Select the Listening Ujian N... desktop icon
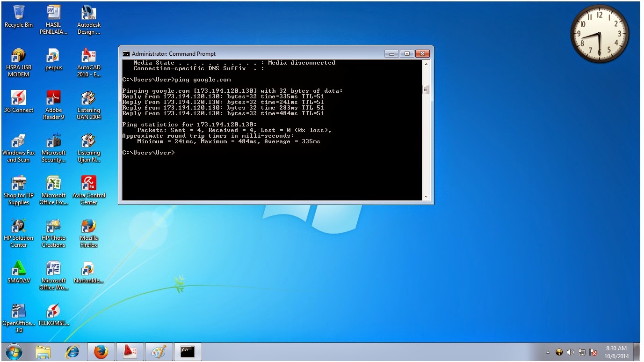644x362 pixels. tap(88, 148)
